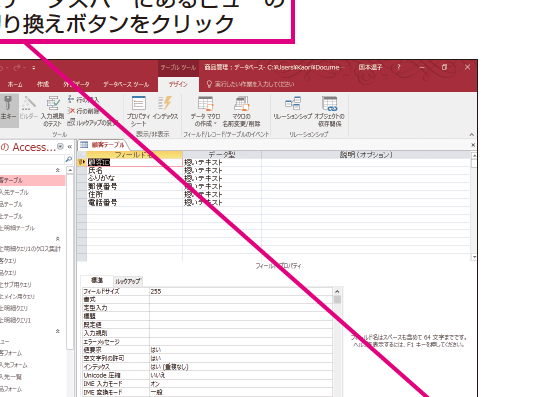This screenshot has height=397, width=540.
Task: Click the data type cell for 氏名
Action: (x=222, y=170)
